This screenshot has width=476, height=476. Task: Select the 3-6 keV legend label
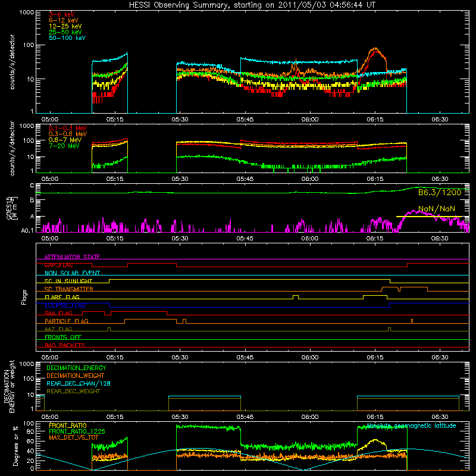(x=62, y=14)
